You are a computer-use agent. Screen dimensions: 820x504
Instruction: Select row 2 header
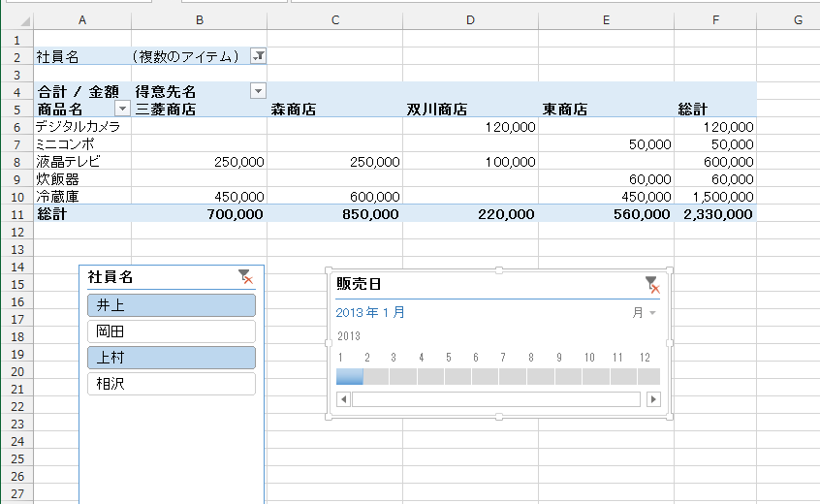coord(16,57)
